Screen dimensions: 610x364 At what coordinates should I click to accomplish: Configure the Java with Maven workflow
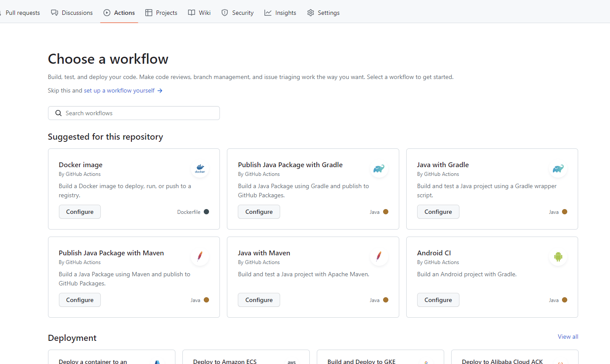[259, 300]
